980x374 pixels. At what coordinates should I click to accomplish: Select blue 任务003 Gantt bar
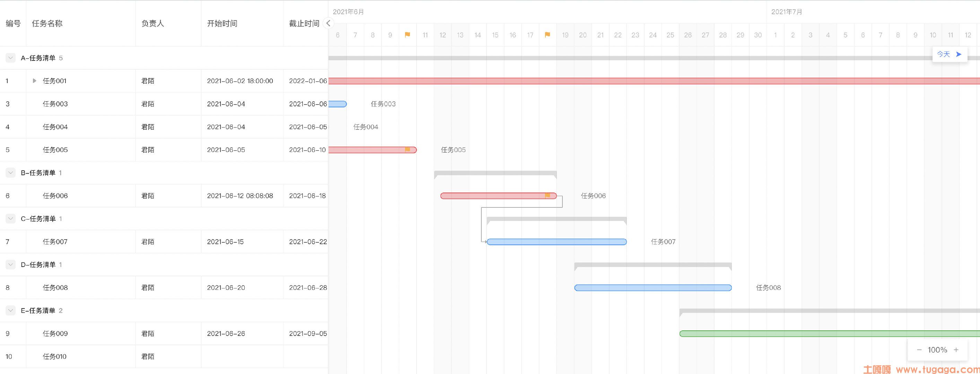tap(338, 104)
